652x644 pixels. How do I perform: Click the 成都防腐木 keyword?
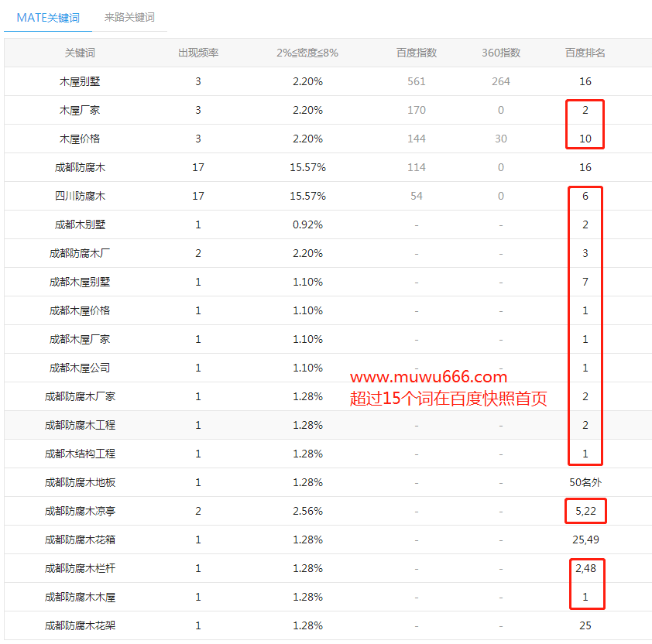[x=80, y=167]
